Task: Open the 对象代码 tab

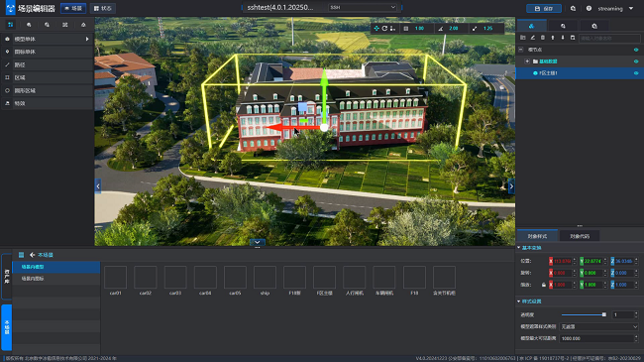Action: pos(580,236)
